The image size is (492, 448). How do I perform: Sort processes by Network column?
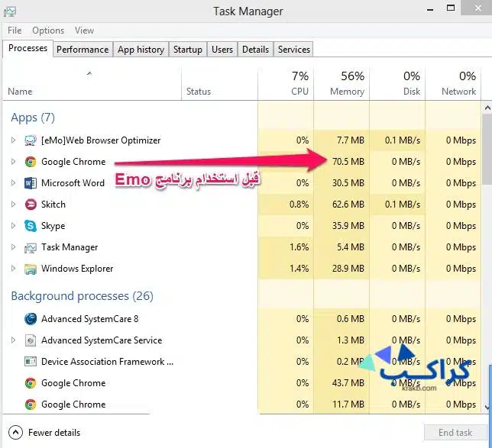[453, 84]
